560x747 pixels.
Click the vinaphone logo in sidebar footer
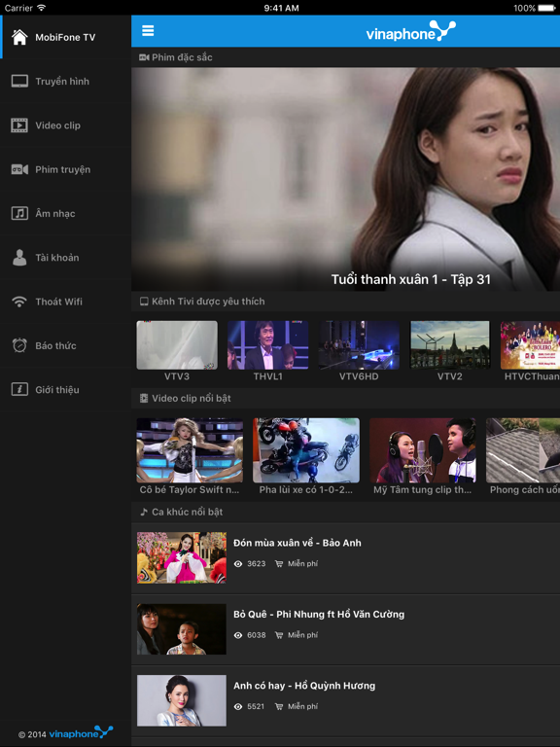point(81,732)
